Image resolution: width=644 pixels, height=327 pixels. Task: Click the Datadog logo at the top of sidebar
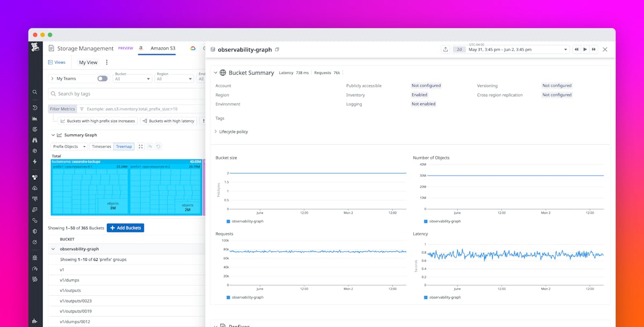pyautogui.click(x=35, y=48)
